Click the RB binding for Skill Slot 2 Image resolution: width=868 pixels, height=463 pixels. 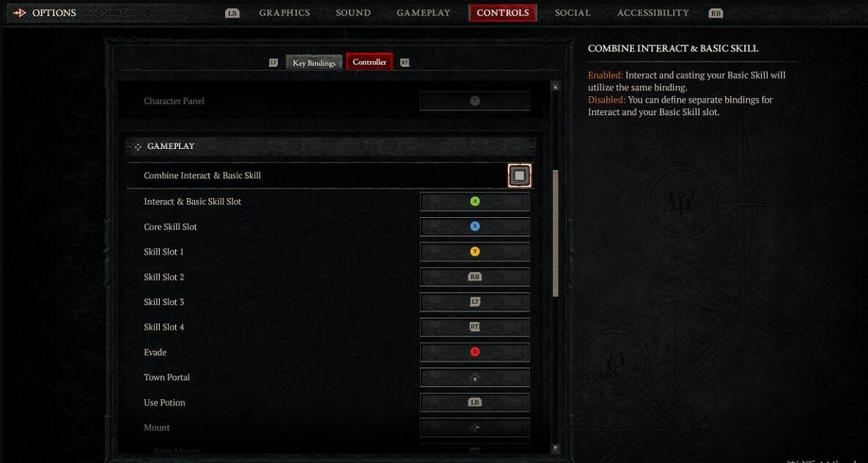click(x=474, y=277)
